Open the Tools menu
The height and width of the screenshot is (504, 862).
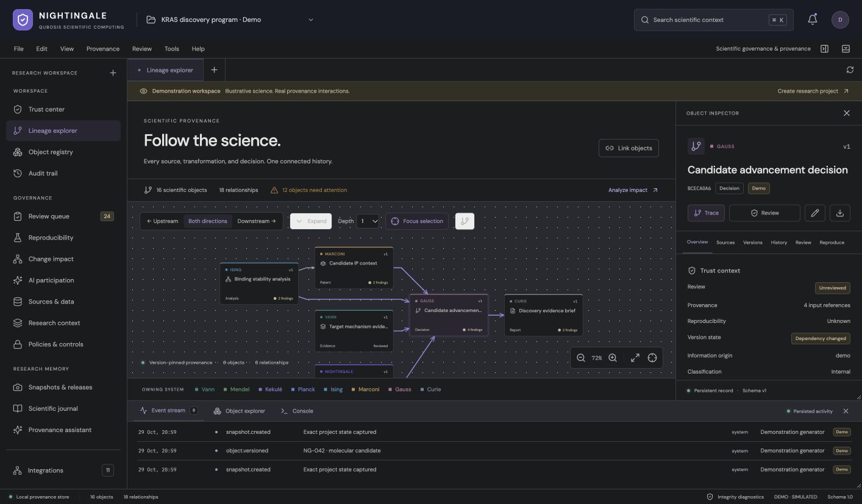point(172,49)
